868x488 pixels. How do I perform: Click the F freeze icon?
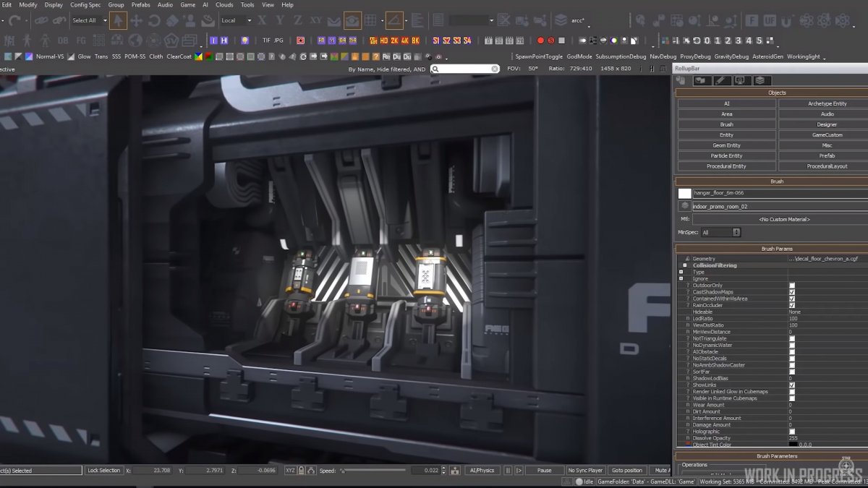coord(752,20)
